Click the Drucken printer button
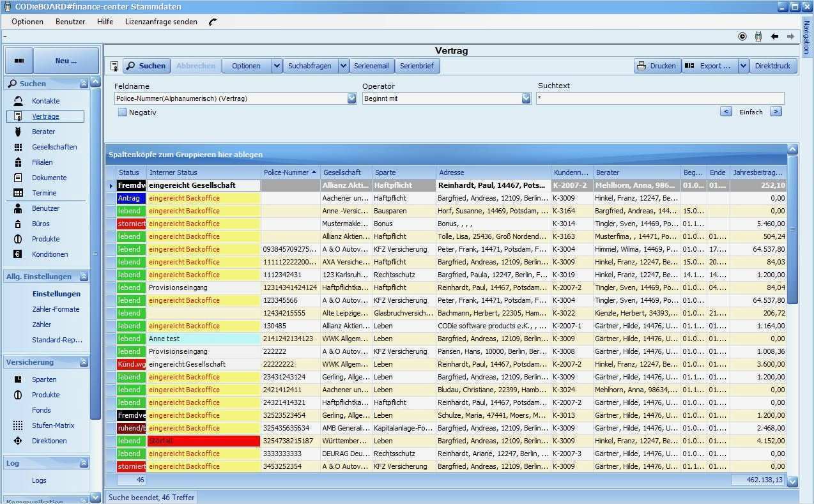The image size is (814, 504). pyautogui.click(x=657, y=66)
